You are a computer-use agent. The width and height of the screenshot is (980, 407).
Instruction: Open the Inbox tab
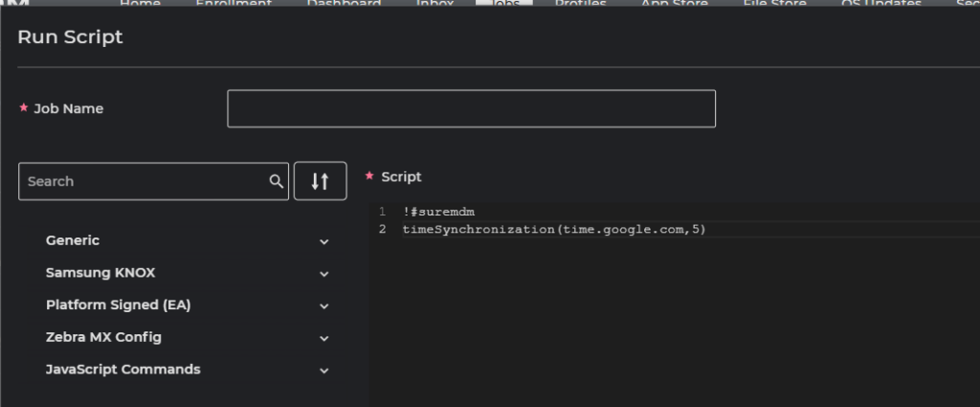pos(434,4)
